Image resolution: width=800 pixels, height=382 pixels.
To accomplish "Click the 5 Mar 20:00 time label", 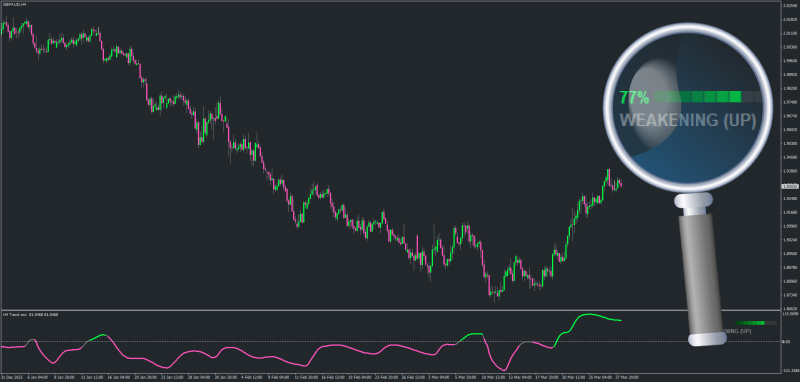I will (466, 377).
